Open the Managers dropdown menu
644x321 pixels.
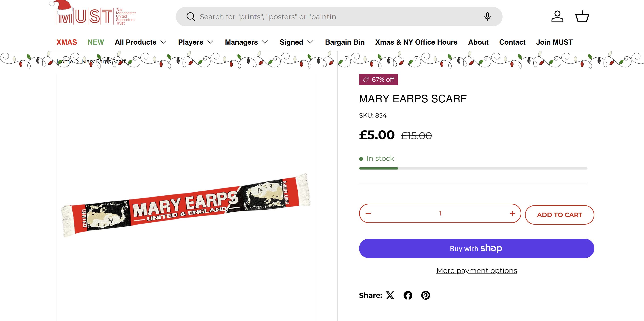246,42
